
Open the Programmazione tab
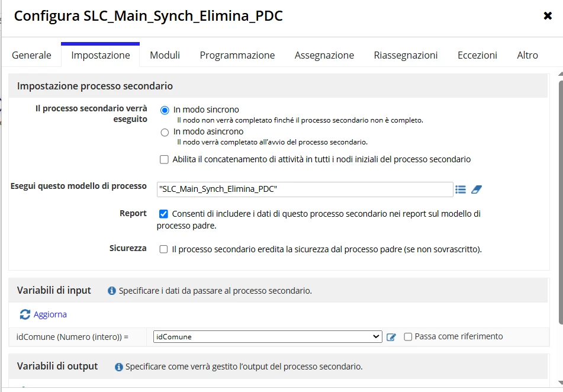(237, 55)
